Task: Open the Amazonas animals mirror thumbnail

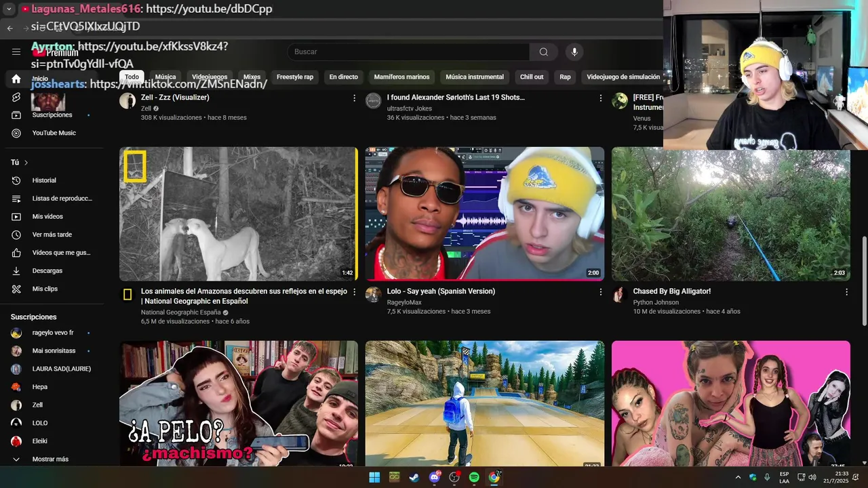Action: coord(239,213)
